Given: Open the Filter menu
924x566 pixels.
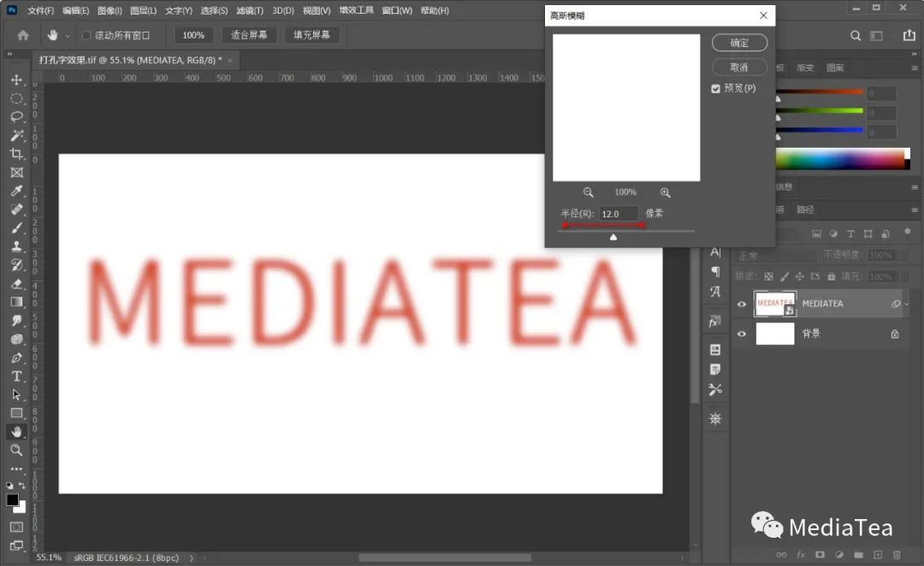Looking at the screenshot, I should [250, 10].
